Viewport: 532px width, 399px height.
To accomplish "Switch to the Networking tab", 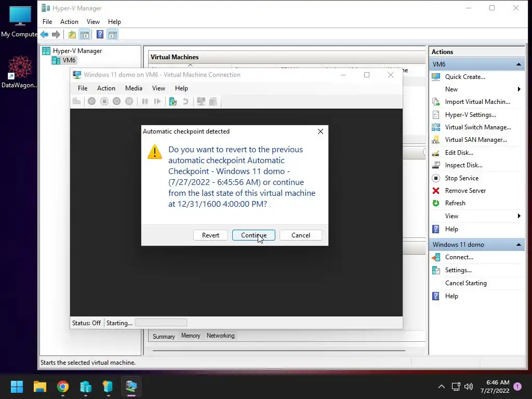I will (220, 336).
